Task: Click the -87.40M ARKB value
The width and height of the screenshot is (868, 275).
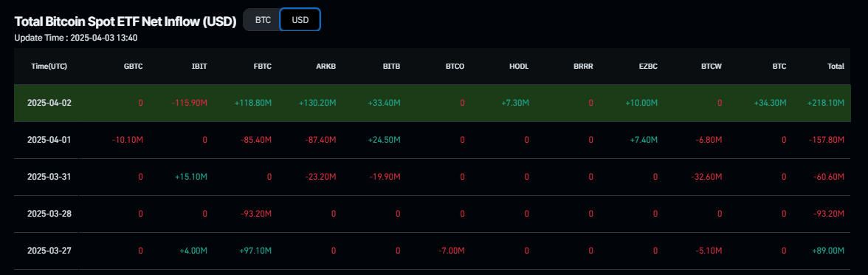Action: [320, 140]
